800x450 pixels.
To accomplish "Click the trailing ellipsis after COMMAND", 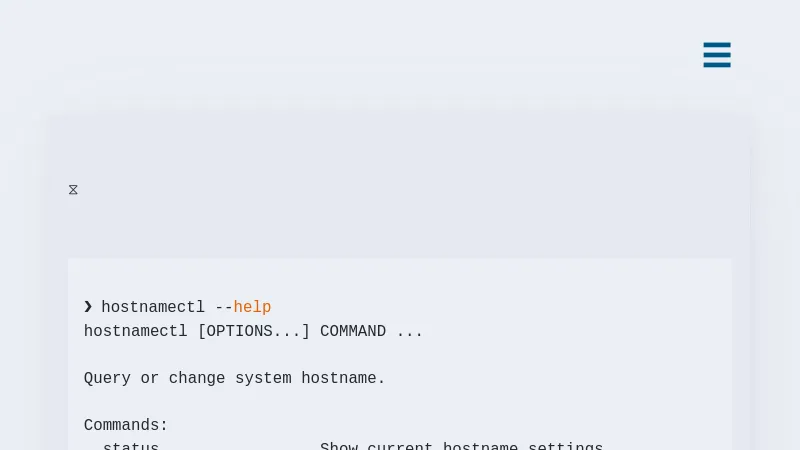I will click(x=410, y=331).
